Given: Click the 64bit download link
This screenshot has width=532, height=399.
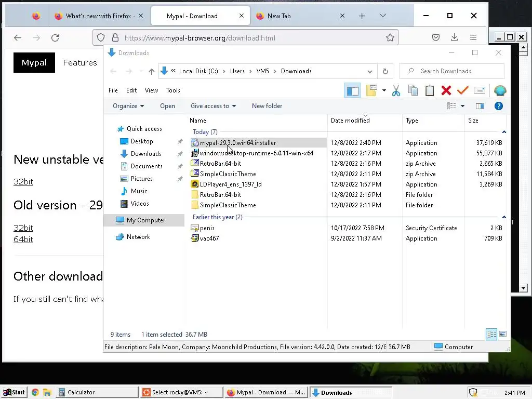Looking at the screenshot, I should [23, 240].
